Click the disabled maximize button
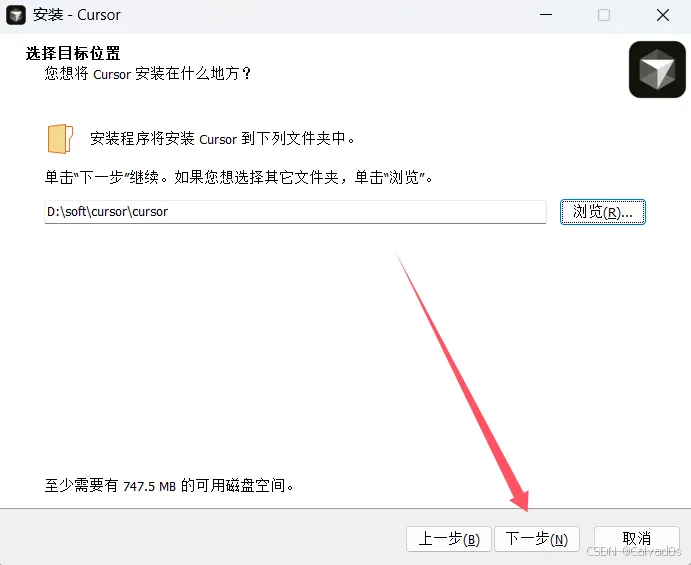This screenshot has width=691, height=565. pyautogui.click(x=604, y=15)
